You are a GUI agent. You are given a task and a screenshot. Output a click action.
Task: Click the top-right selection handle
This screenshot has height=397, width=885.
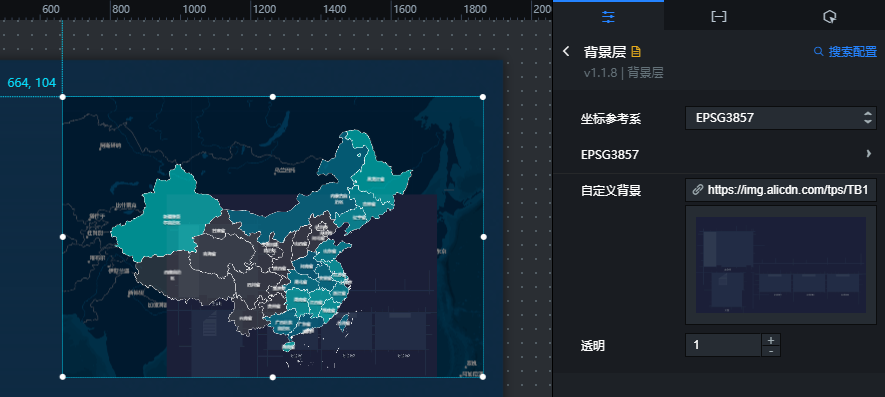(x=483, y=97)
